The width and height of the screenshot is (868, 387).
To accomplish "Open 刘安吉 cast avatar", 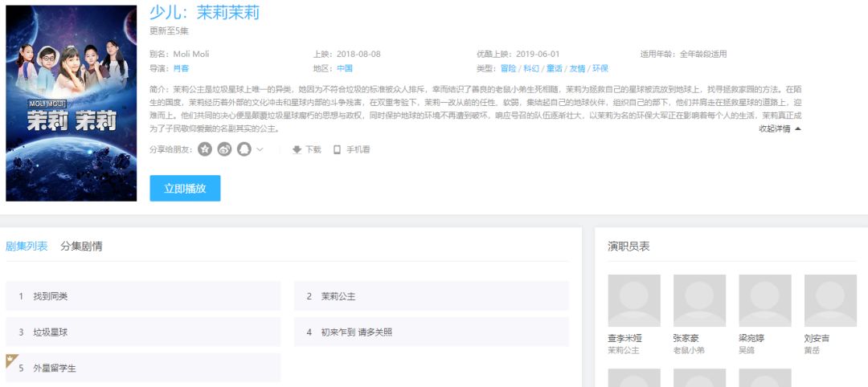I will pos(830,301).
